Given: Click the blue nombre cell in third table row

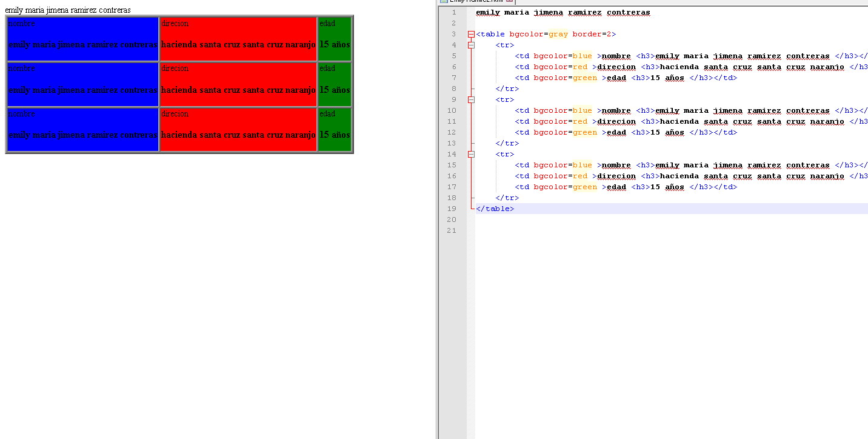Looking at the screenshot, I should pos(83,129).
